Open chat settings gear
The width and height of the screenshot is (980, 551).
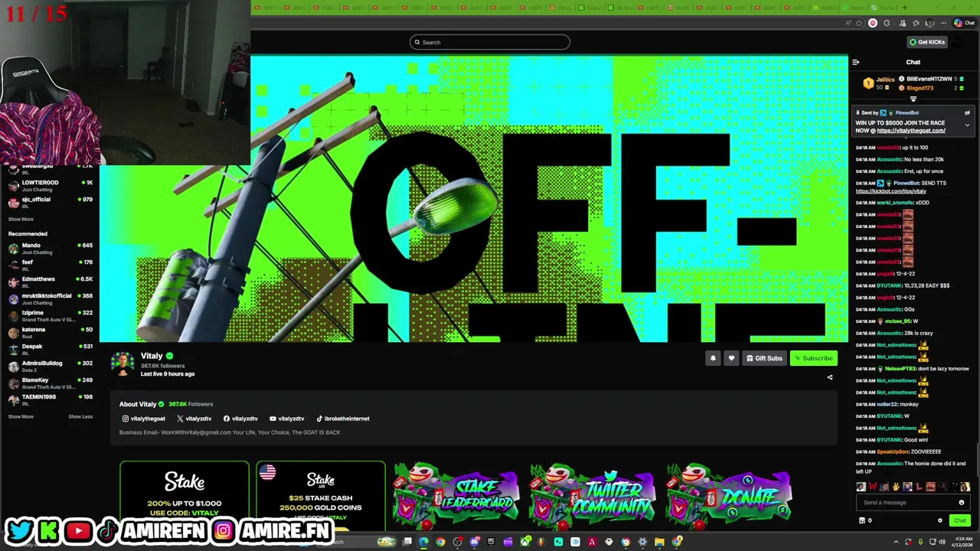[940, 520]
